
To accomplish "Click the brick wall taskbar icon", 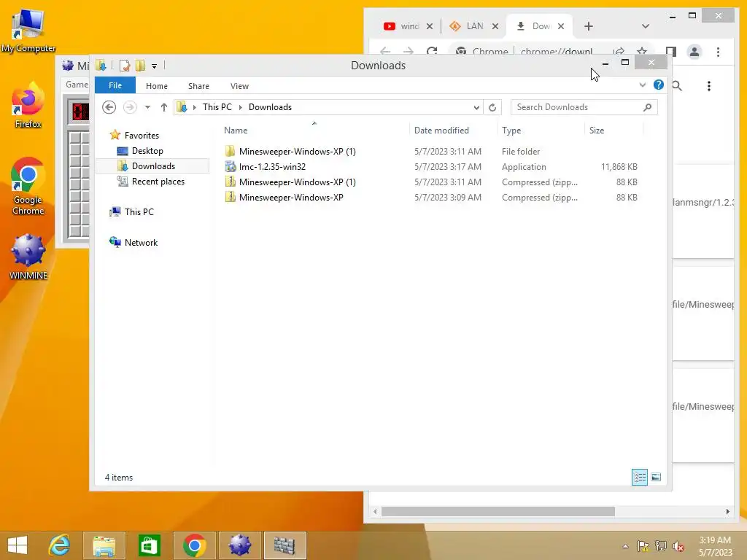I will point(285,545).
